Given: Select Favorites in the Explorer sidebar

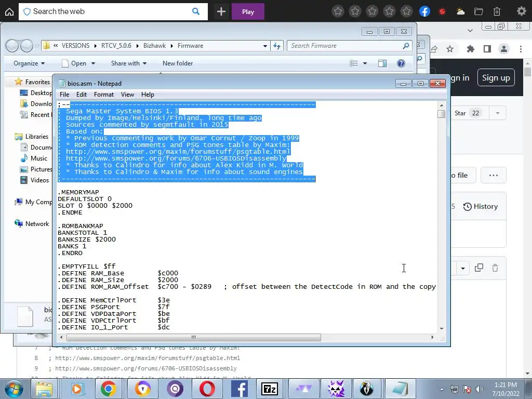Looking at the screenshot, I should point(37,82).
